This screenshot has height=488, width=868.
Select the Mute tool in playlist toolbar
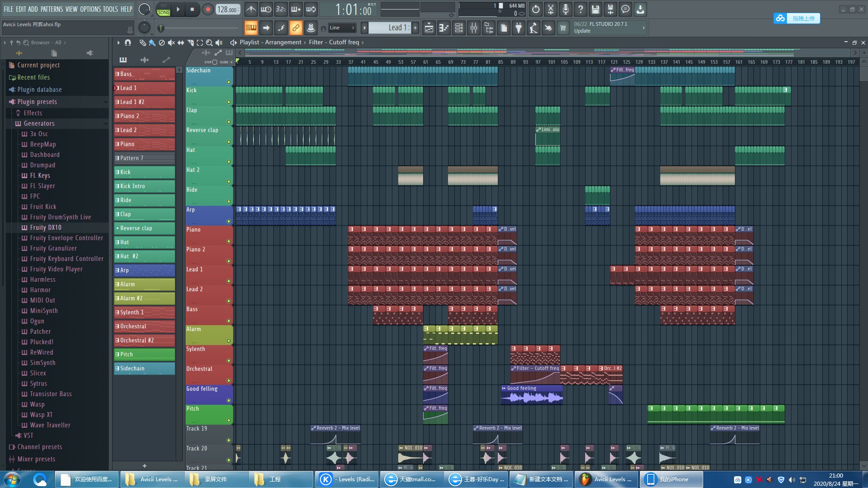(171, 43)
